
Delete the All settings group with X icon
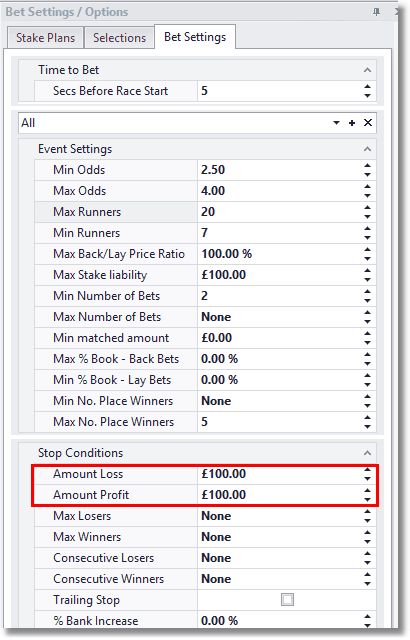(368, 122)
